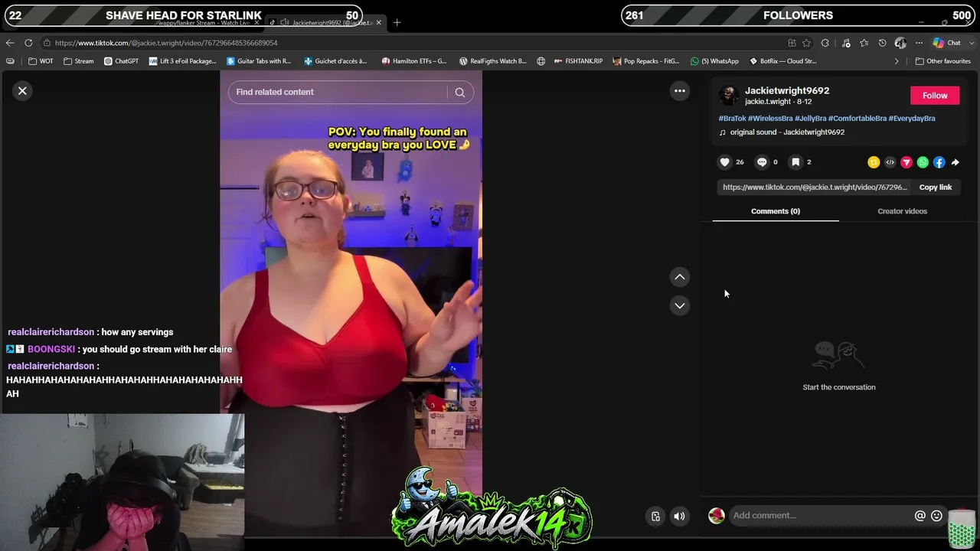
Task: Expand the bookmarks overflow chevron
Action: 897,61
